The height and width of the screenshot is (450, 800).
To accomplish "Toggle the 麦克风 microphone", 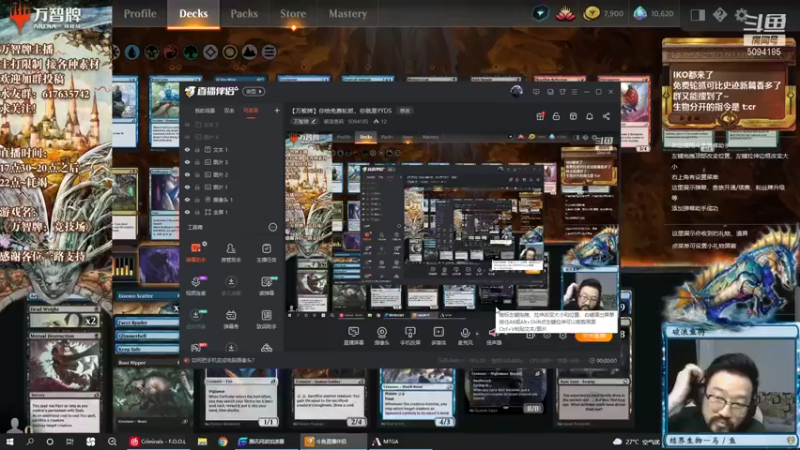I will [465, 336].
